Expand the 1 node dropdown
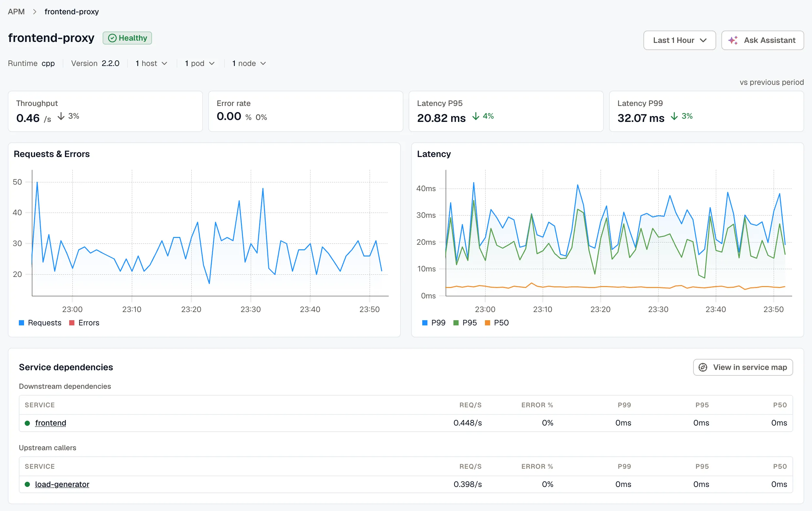 click(249, 63)
